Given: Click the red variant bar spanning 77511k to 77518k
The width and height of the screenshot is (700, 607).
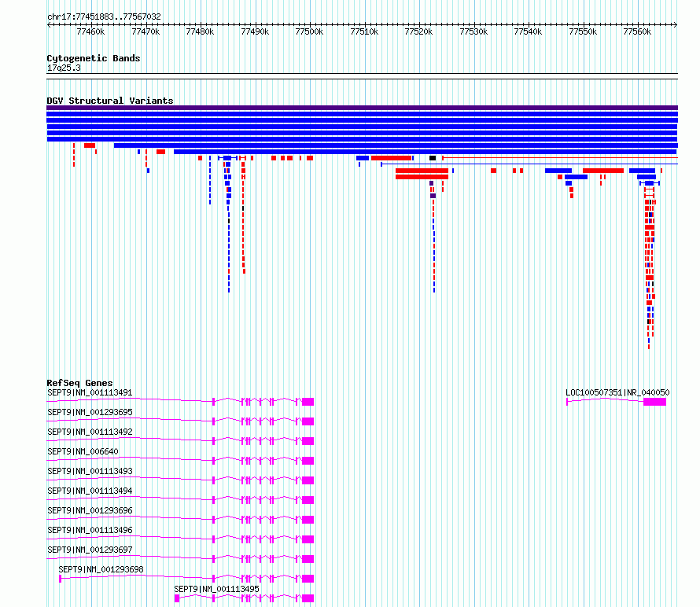Looking at the screenshot, I should tap(391, 158).
